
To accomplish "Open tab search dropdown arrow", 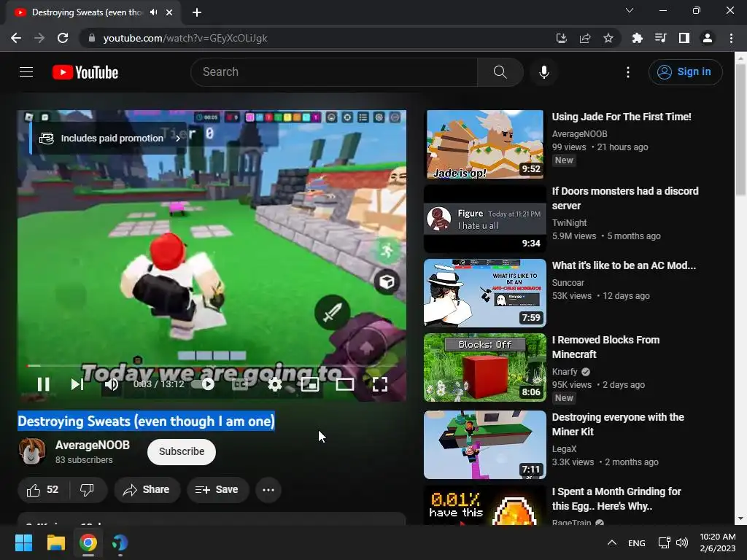I will [x=630, y=10].
